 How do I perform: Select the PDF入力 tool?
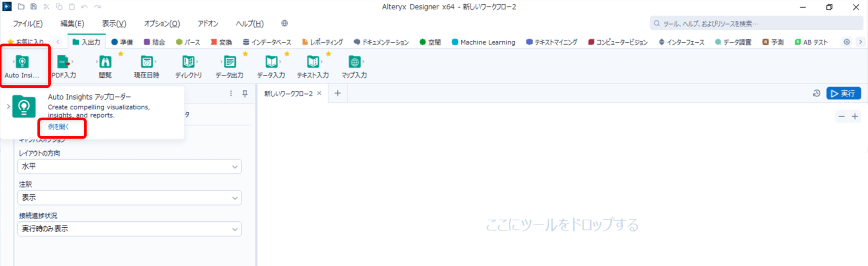pyautogui.click(x=64, y=66)
